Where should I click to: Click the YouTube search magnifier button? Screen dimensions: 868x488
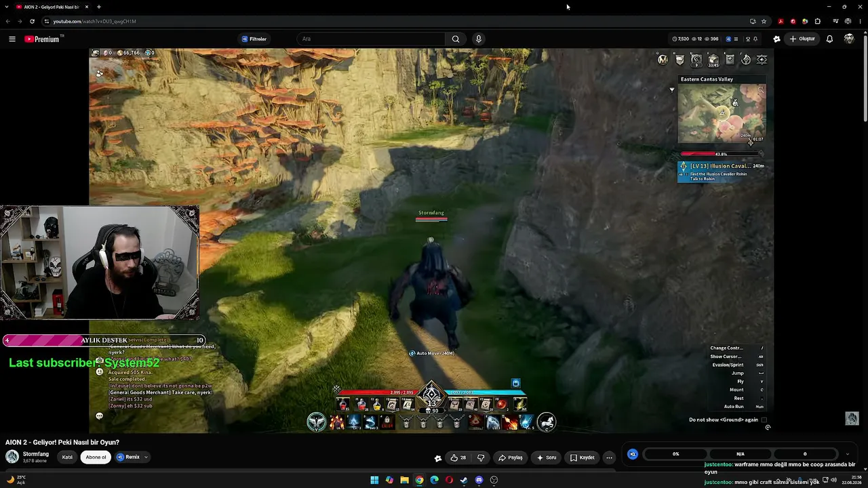click(456, 39)
